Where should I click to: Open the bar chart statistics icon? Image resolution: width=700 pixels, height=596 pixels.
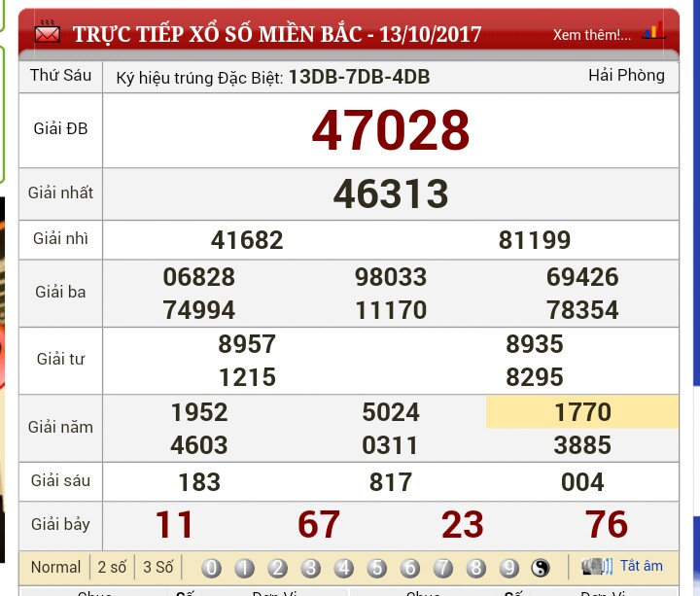click(654, 31)
